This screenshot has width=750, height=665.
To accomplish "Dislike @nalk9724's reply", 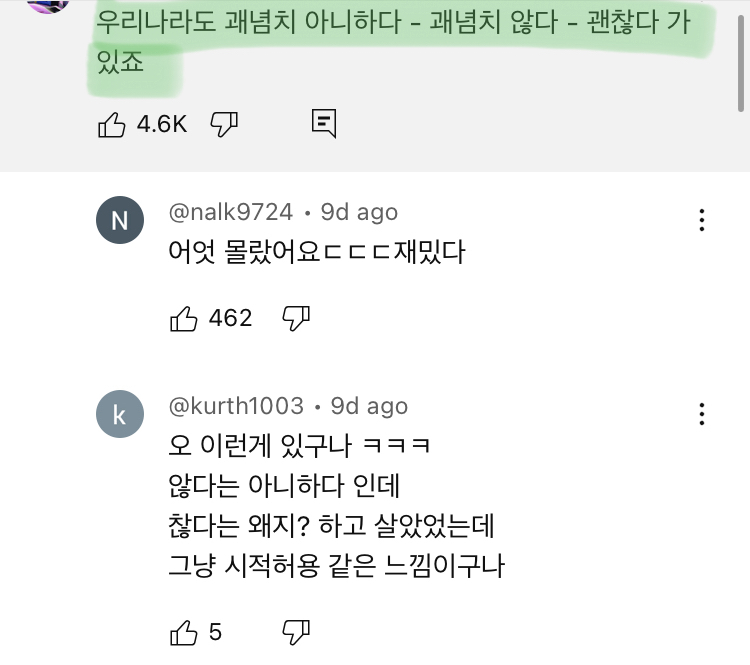I will (x=296, y=319).
